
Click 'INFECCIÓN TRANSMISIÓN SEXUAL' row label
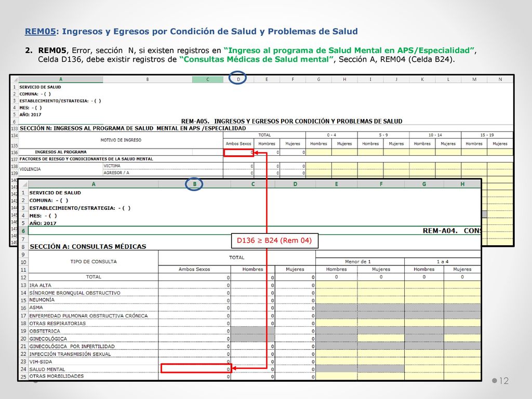click(x=70, y=354)
